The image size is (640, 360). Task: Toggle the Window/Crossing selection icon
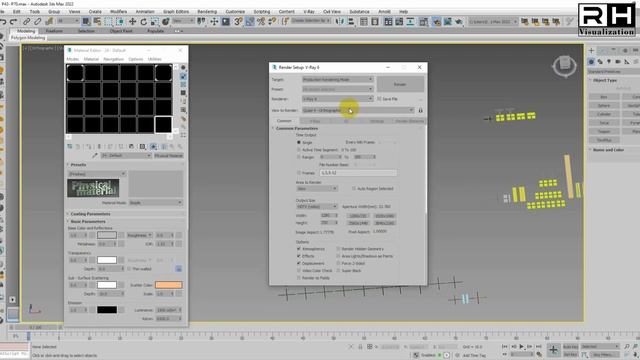[120, 22]
